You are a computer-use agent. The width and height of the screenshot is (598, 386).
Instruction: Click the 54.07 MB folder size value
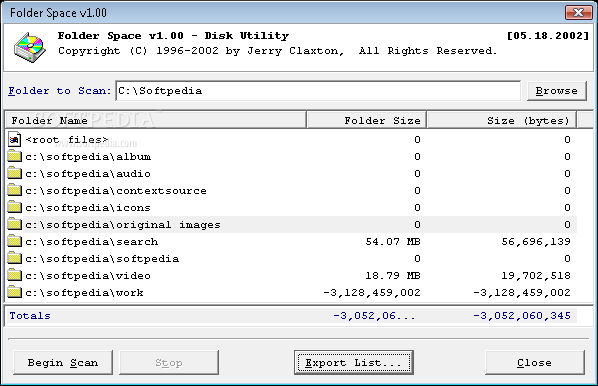(393, 242)
